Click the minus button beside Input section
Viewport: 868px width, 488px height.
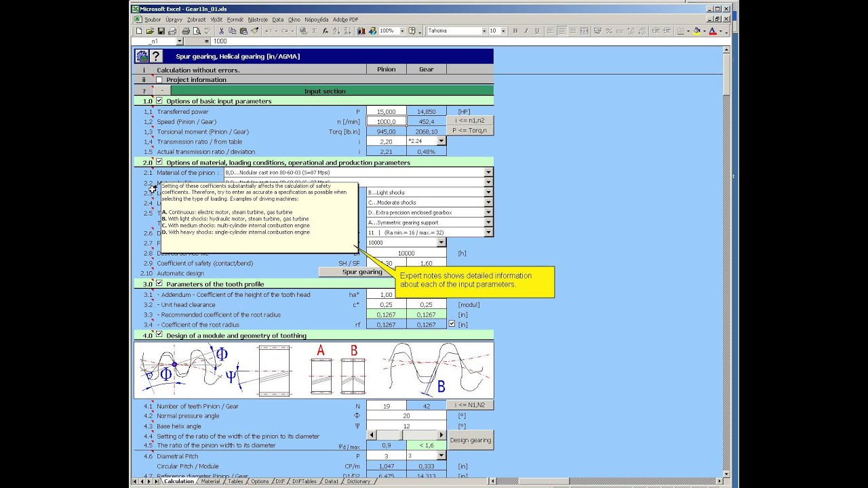162,91
